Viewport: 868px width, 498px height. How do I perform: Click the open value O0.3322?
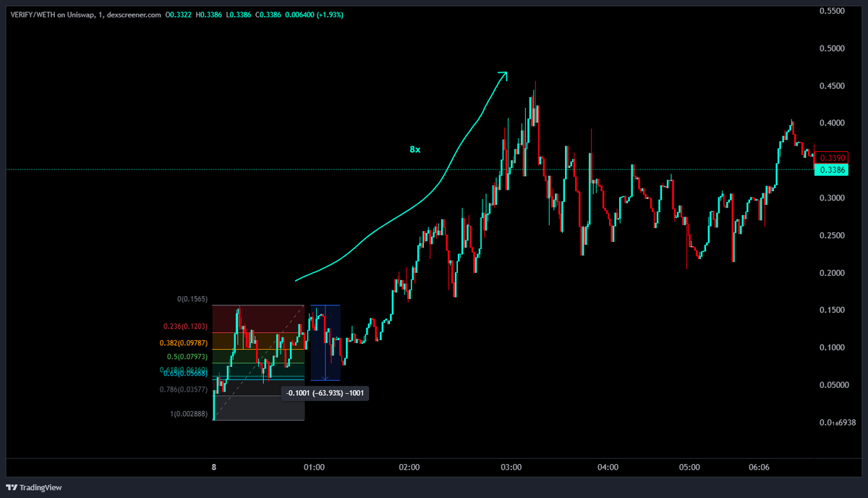(x=179, y=14)
